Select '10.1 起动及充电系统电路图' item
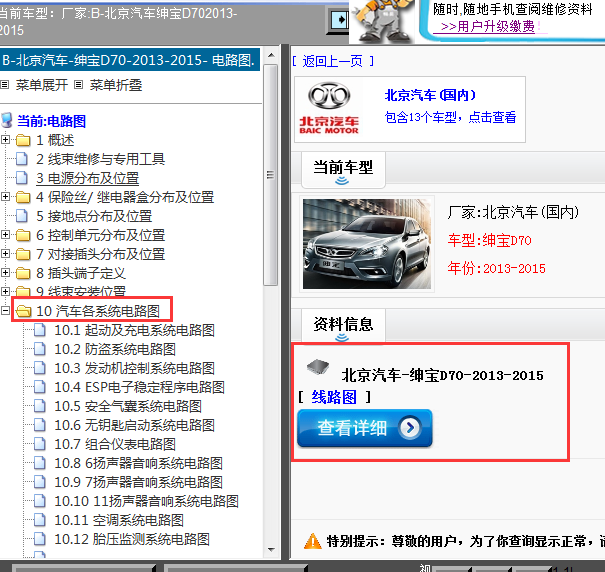 (134, 330)
